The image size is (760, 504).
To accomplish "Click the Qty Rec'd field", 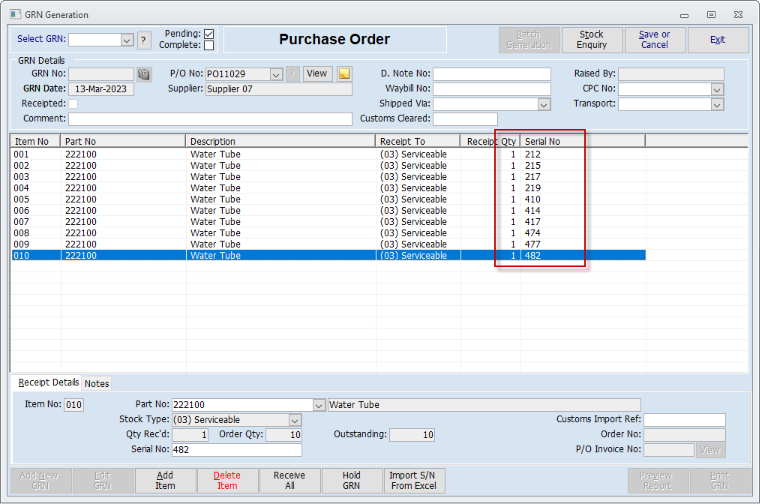I will click(x=190, y=435).
